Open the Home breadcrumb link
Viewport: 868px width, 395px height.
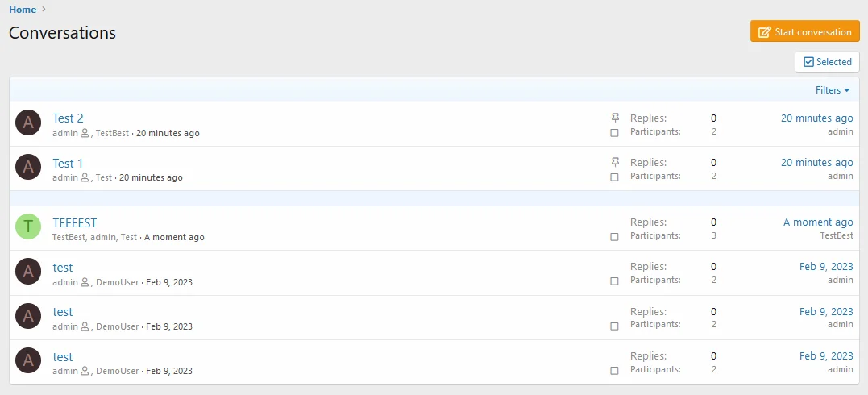[x=23, y=10]
